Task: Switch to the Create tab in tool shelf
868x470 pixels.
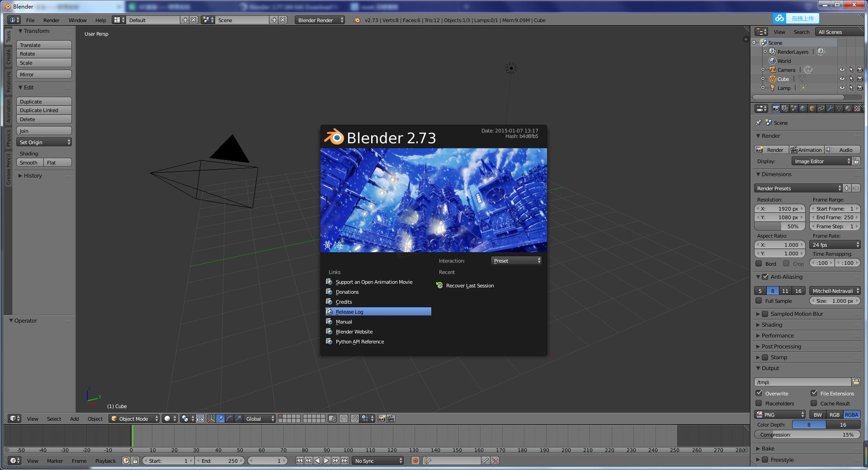Action: click(8, 56)
